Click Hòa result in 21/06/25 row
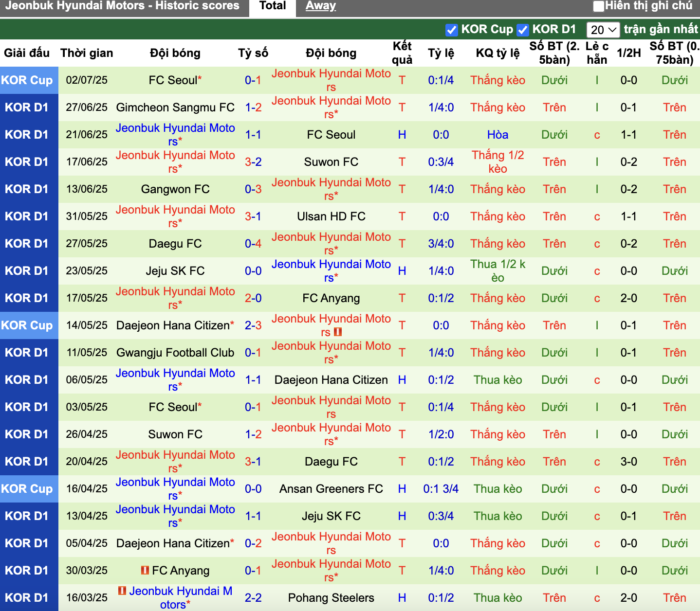This screenshot has width=700, height=611. (497, 135)
